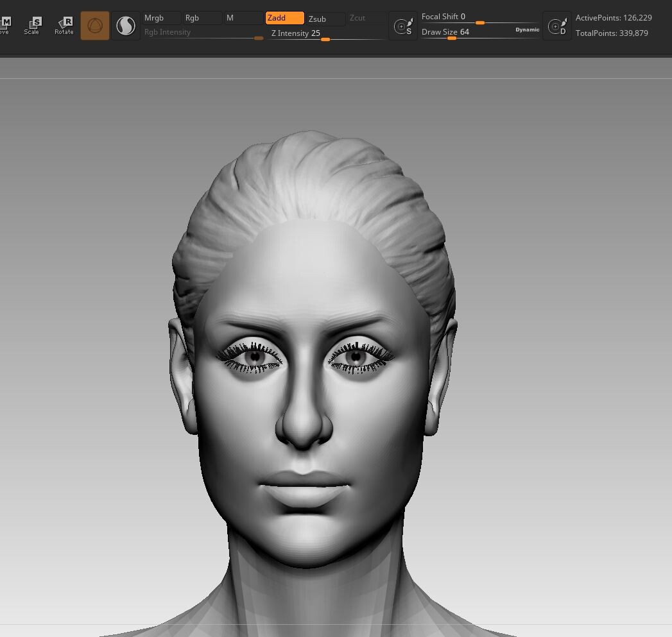Enable Dynamic draw size
This screenshot has height=637, width=672.
527,30
